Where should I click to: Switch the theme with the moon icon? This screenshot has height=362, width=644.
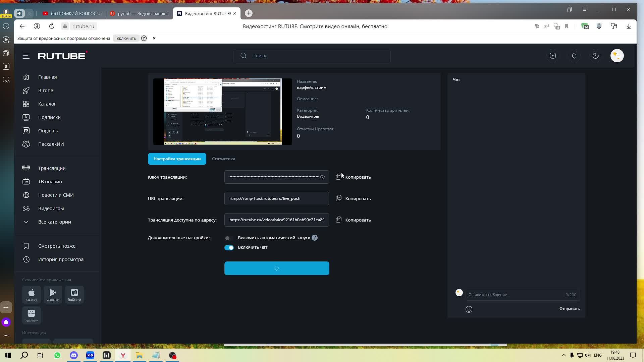595,56
